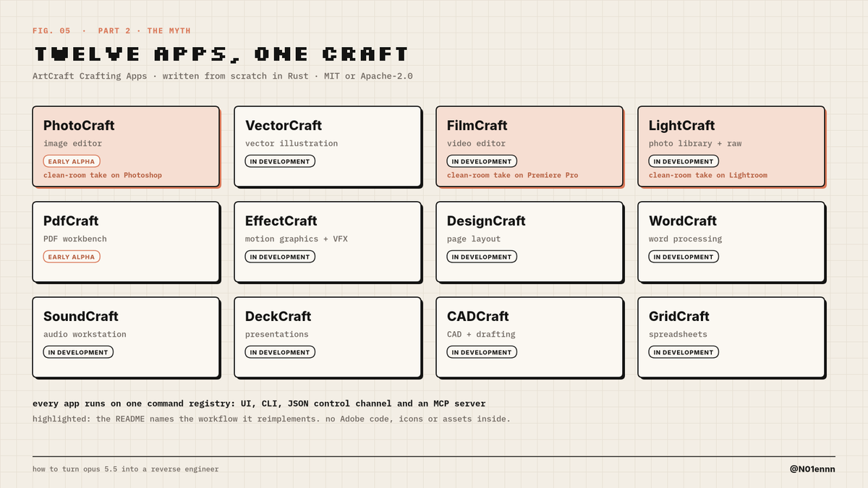Click the 'ArtCraft Crafting Apps' subtitle line
Screen dimensions: 868x488
pyautogui.click(x=223, y=76)
